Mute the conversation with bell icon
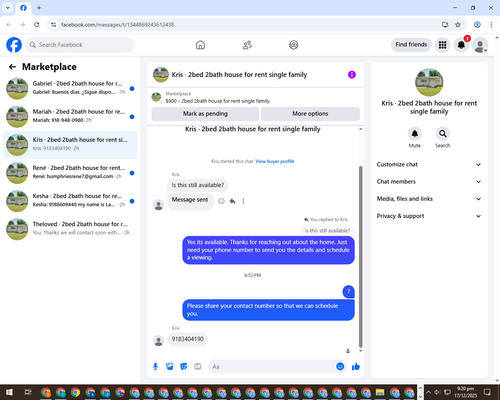This screenshot has height=400, width=500. (415, 134)
